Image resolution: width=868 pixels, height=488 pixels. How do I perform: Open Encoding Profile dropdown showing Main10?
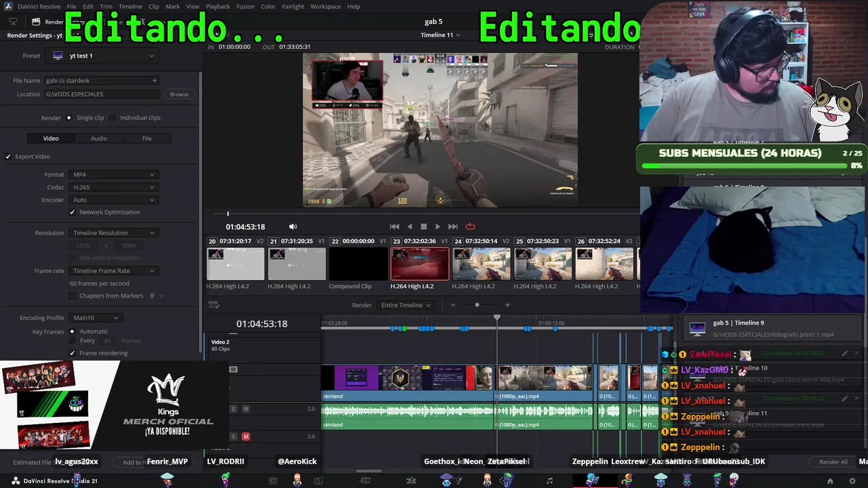coord(95,318)
